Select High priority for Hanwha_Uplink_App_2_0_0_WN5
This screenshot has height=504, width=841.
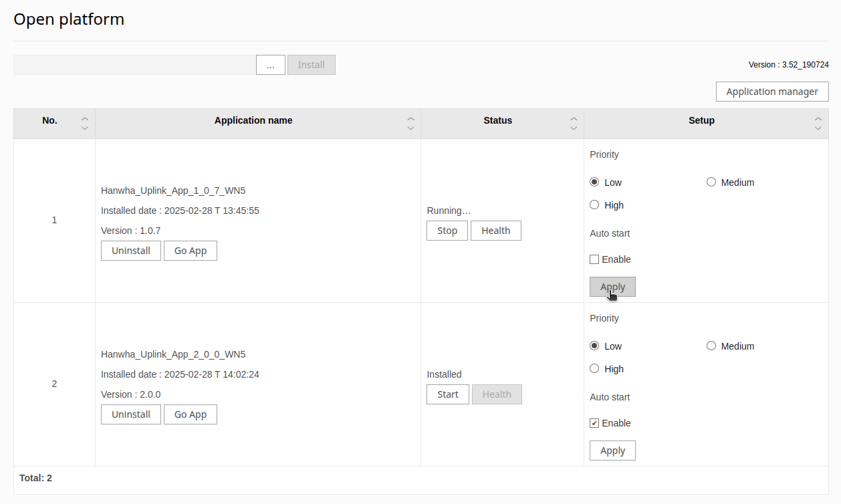(x=594, y=368)
